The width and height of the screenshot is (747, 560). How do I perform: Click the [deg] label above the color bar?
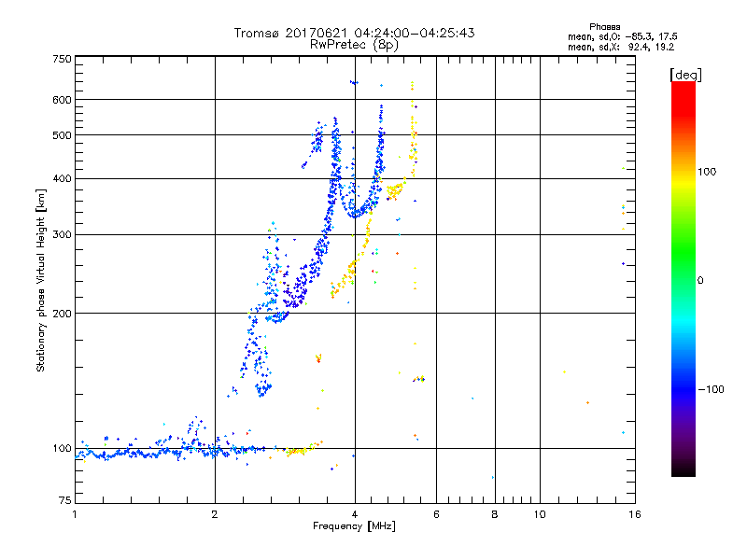[685, 75]
